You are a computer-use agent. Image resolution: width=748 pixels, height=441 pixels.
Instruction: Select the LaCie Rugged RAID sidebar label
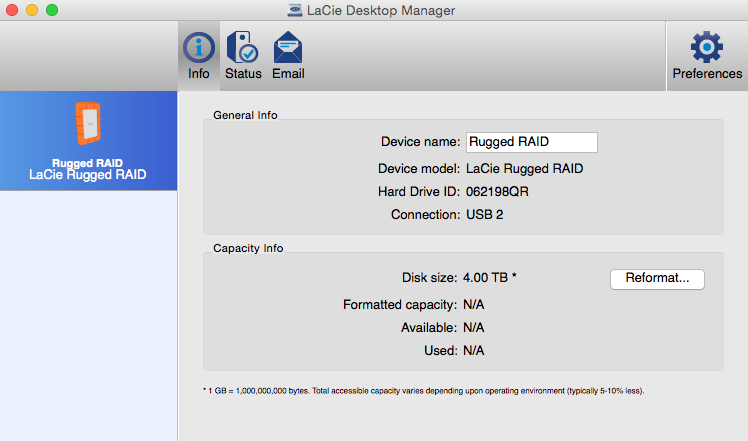[x=88, y=175]
